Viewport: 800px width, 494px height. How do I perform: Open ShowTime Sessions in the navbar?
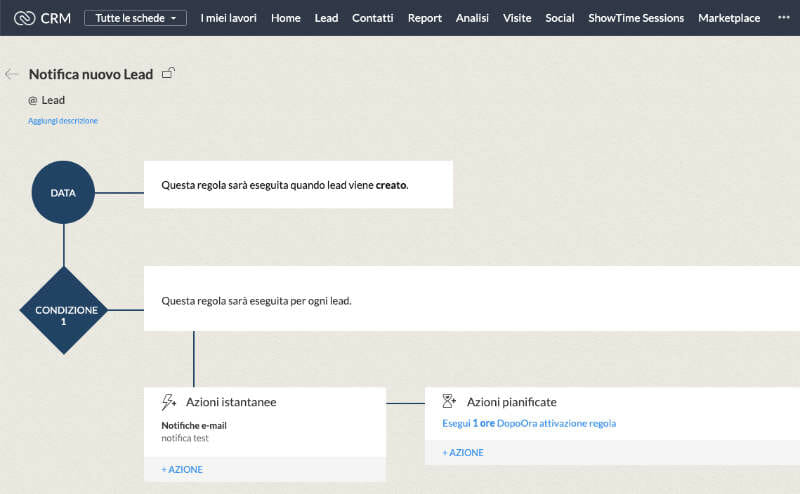636,18
